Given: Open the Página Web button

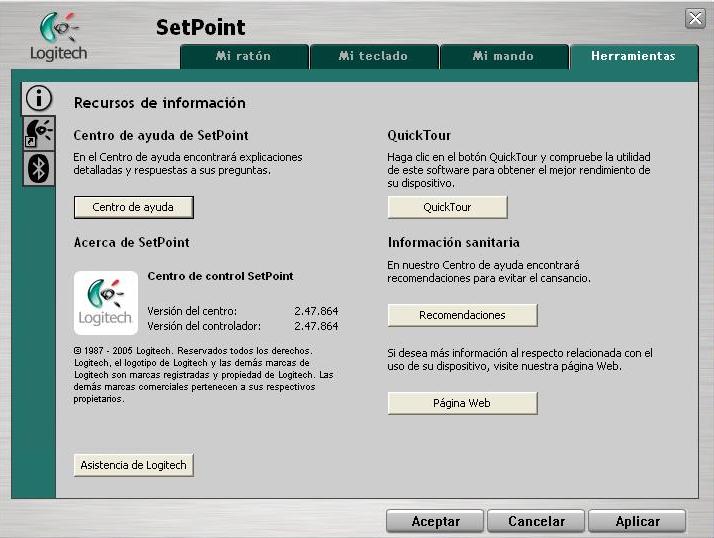Looking at the screenshot, I should 462,403.
